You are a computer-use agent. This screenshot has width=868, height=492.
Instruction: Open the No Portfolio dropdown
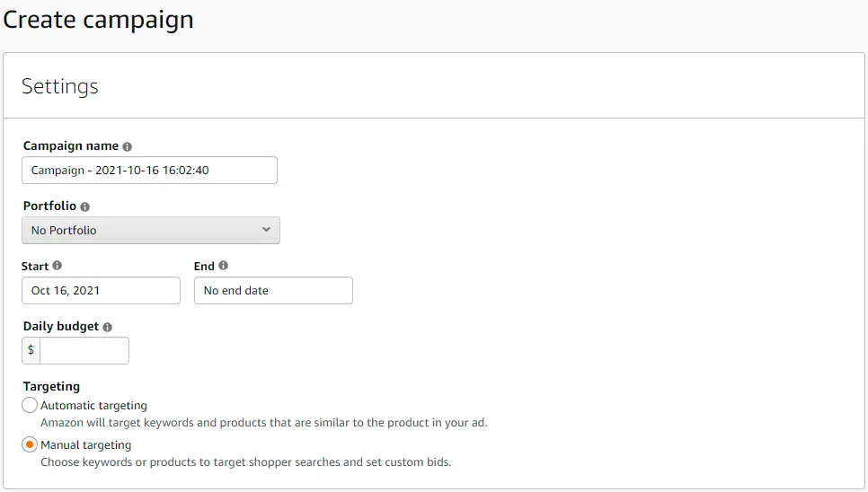(150, 230)
